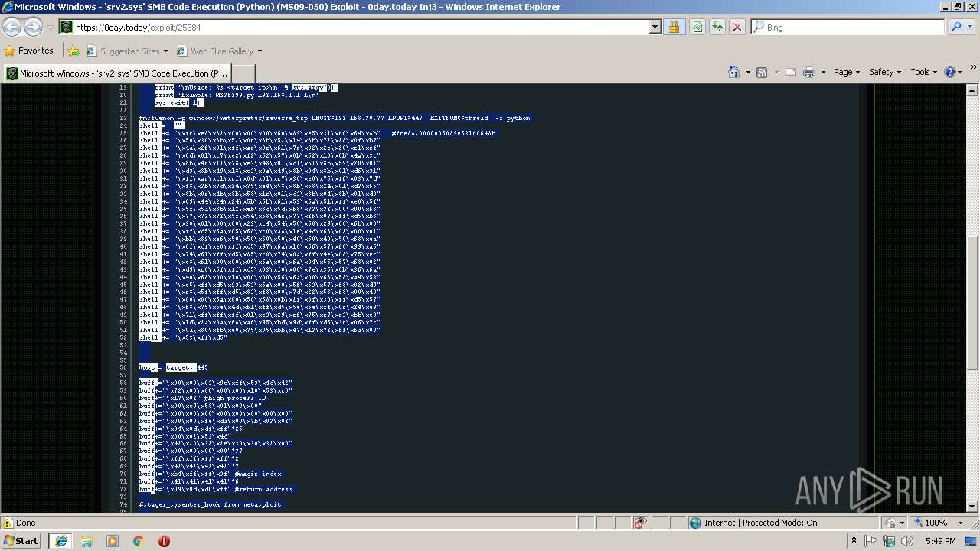Open the network connection tray icon

(x=889, y=541)
